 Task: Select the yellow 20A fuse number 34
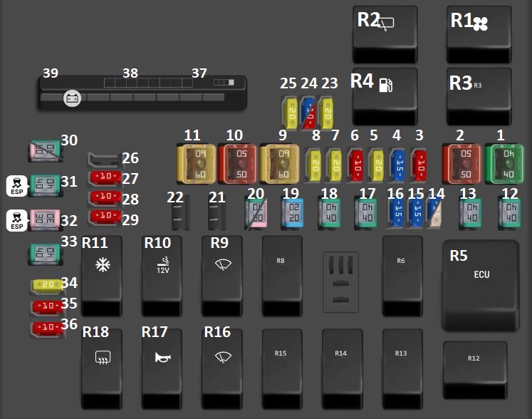pos(47,285)
